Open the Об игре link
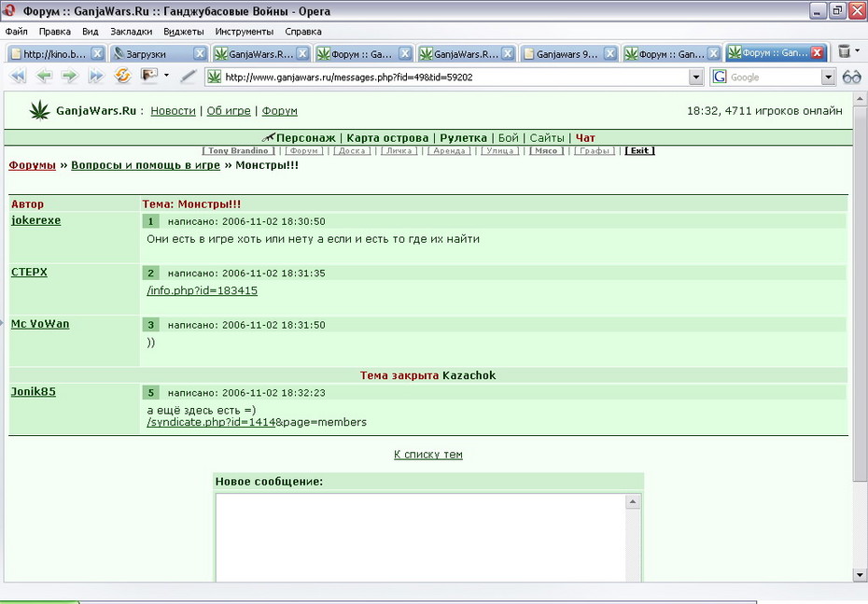This screenshot has width=868, height=604. coord(229,111)
